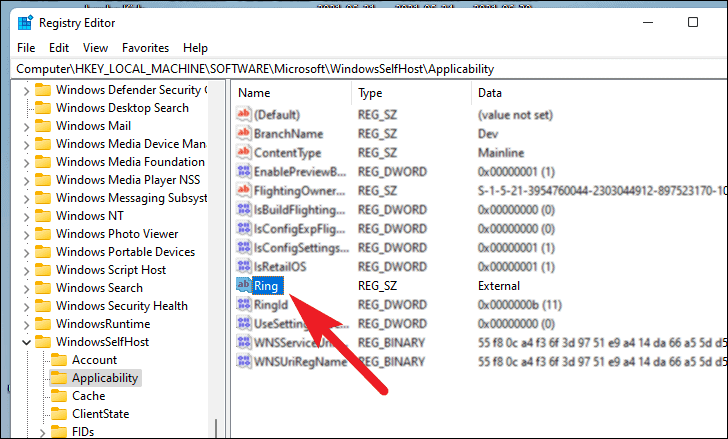Expand Windows Photo Viewer node

pos(26,235)
